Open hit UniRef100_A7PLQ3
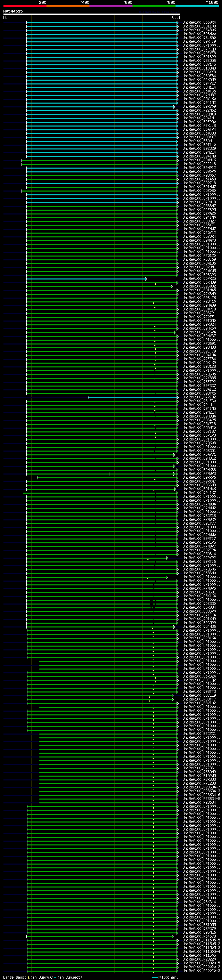The height and width of the screenshot is (980, 222). point(199,49)
